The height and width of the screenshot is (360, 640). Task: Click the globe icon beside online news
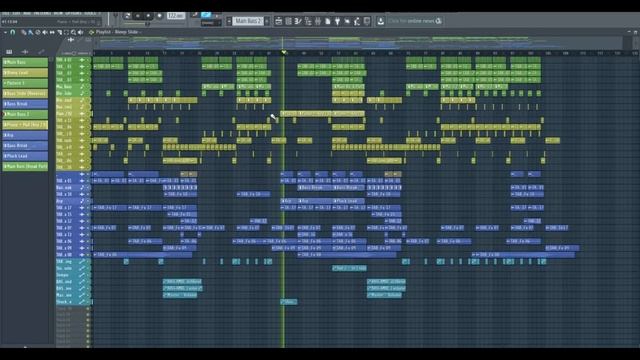pyautogui.click(x=439, y=21)
